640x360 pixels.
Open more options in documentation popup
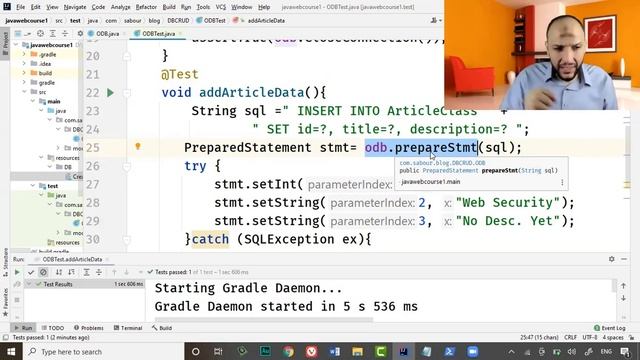pyautogui.click(x=562, y=182)
